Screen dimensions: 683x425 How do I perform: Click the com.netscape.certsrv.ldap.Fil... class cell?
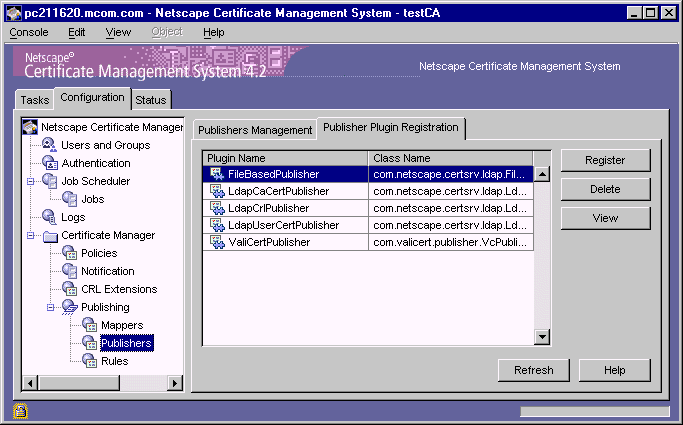click(x=451, y=174)
